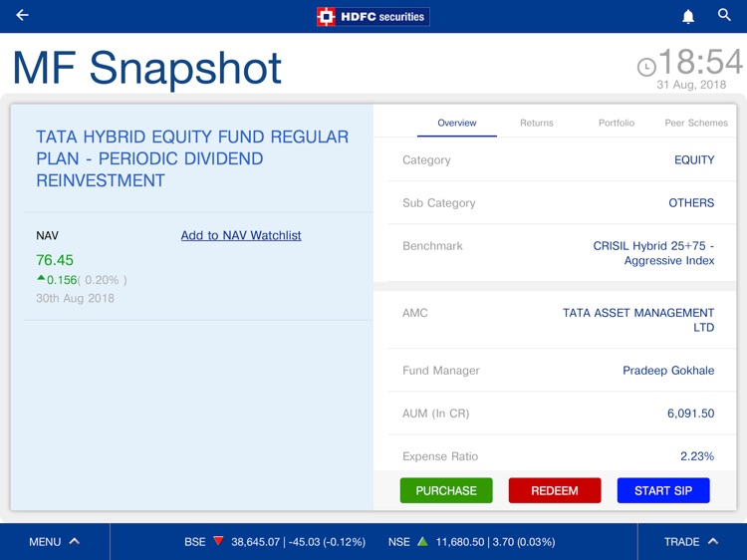Click the 31 Aug, 2018 date
Viewport: 747px width, 560px height.
pyautogui.click(x=691, y=85)
